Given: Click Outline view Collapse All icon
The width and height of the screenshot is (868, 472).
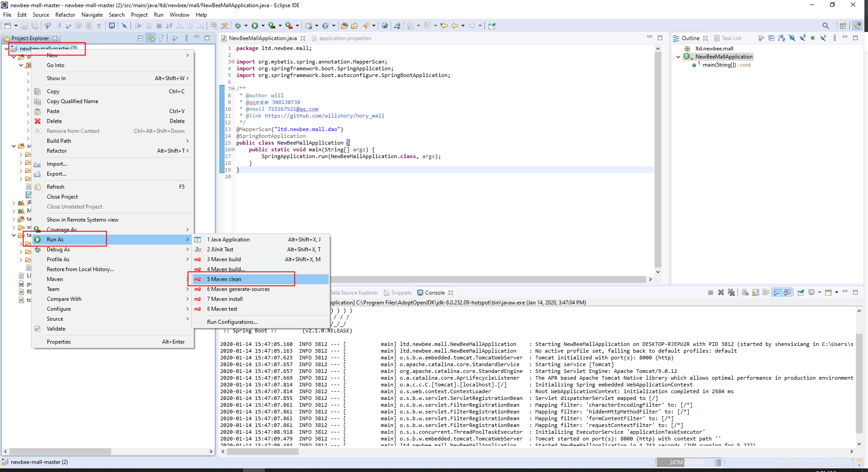Looking at the screenshot, I should (x=771, y=38).
